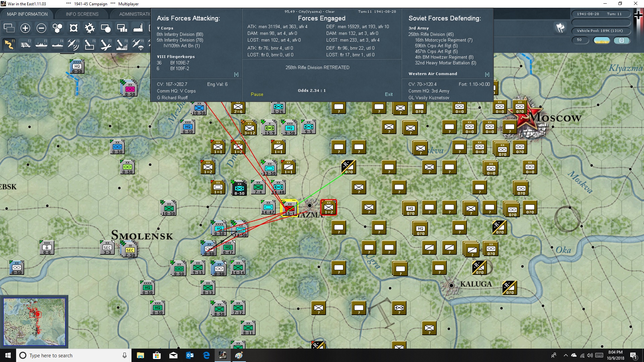Click the 8th Infantry Division entry
This screenshot has height=362, width=644.
coord(180,34)
